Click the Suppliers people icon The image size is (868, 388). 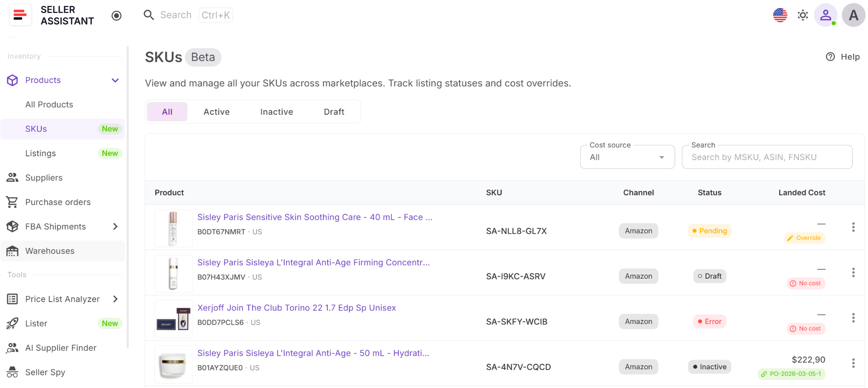click(x=12, y=178)
